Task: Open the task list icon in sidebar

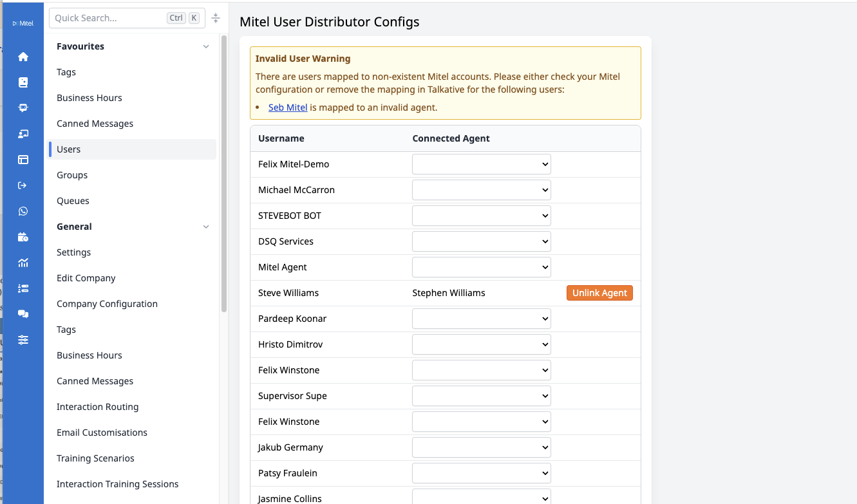Action: [x=23, y=288]
